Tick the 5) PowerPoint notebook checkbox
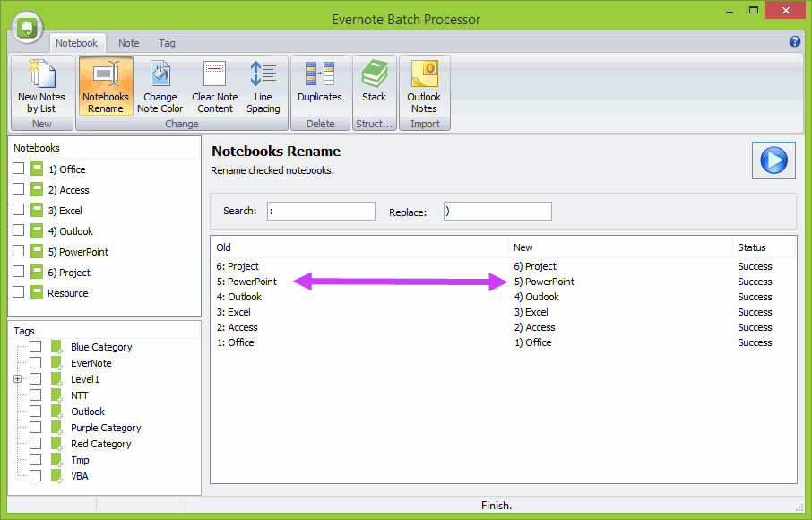The width and height of the screenshot is (812, 520). pos(19,251)
